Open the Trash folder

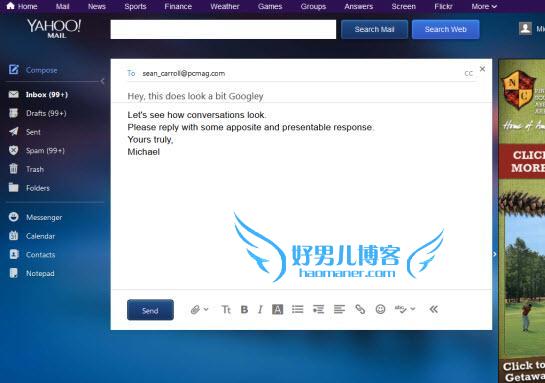tap(35, 169)
